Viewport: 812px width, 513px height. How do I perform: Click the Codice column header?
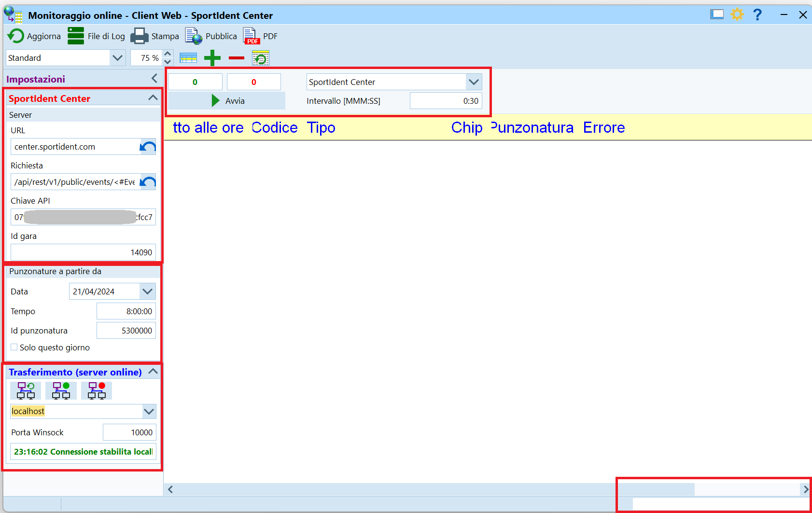275,127
